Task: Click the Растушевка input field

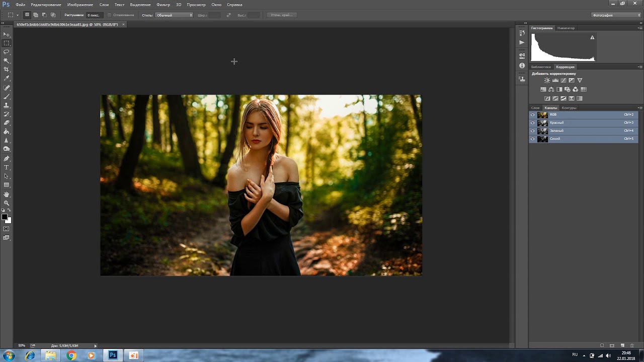Action: tap(94, 15)
